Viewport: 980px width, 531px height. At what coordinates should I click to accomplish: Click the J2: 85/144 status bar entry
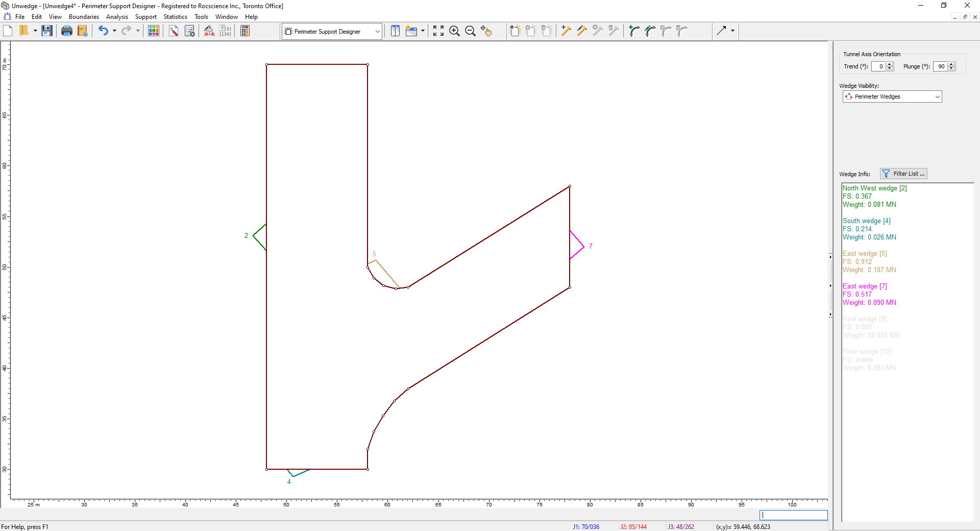point(633,527)
